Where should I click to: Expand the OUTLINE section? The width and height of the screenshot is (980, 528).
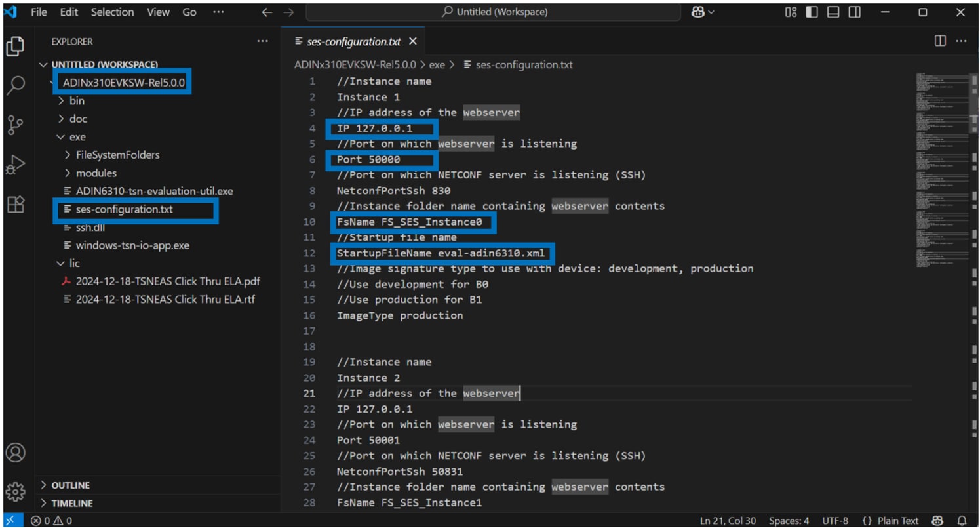coord(70,485)
